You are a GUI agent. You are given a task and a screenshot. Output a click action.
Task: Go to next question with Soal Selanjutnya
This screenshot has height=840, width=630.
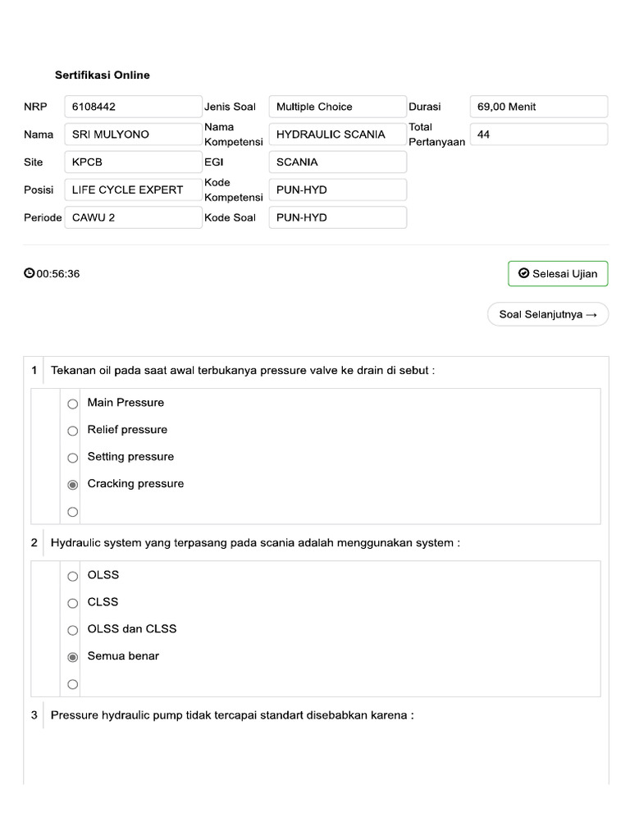coord(548,314)
